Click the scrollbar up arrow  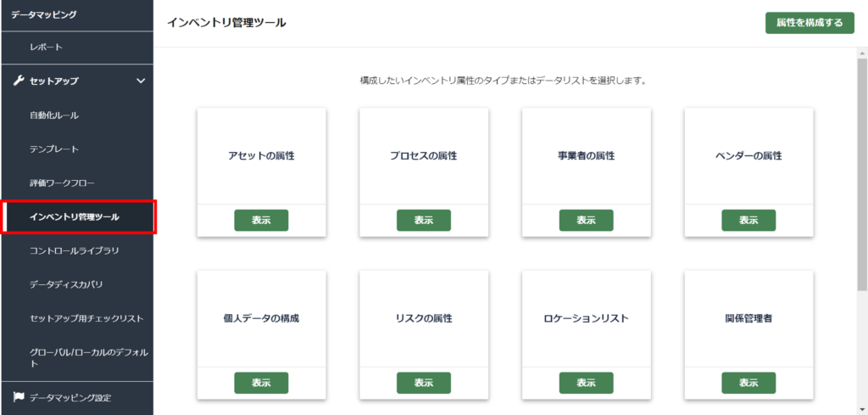pos(862,53)
